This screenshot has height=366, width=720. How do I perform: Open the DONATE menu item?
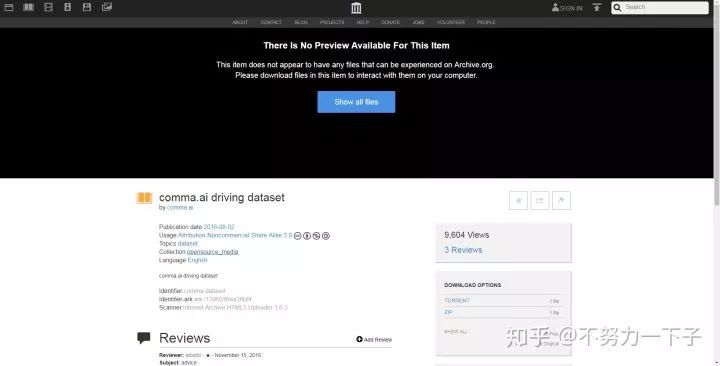(390, 22)
